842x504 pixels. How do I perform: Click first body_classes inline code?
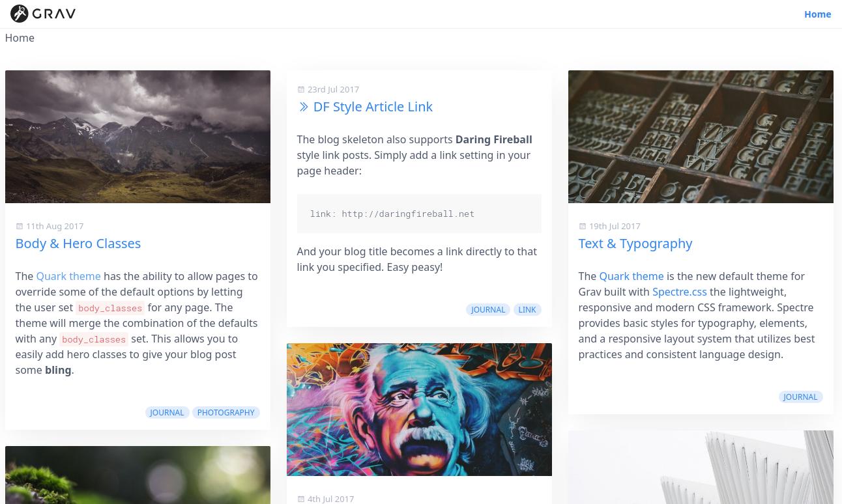click(x=110, y=308)
